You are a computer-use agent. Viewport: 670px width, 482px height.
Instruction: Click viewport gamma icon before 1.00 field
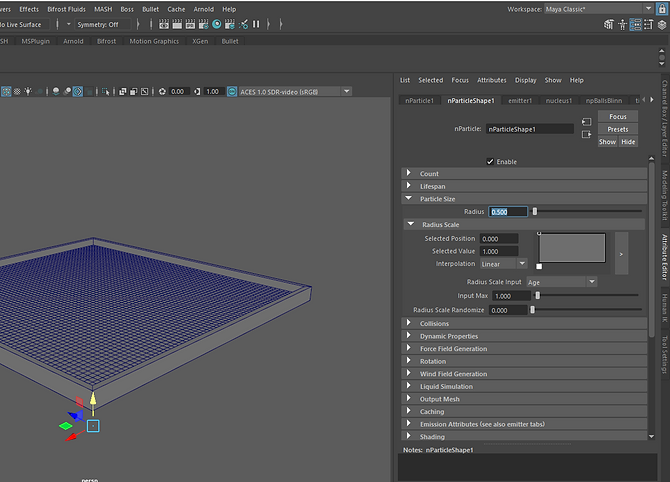197,91
